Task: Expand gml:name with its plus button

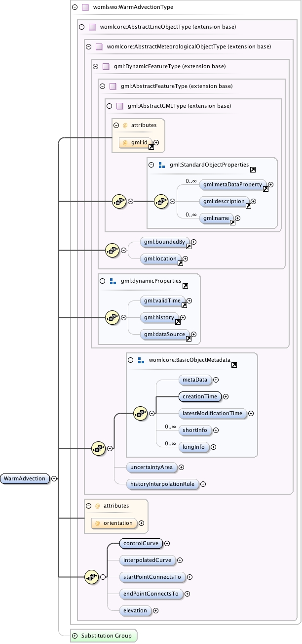Action: (x=237, y=218)
